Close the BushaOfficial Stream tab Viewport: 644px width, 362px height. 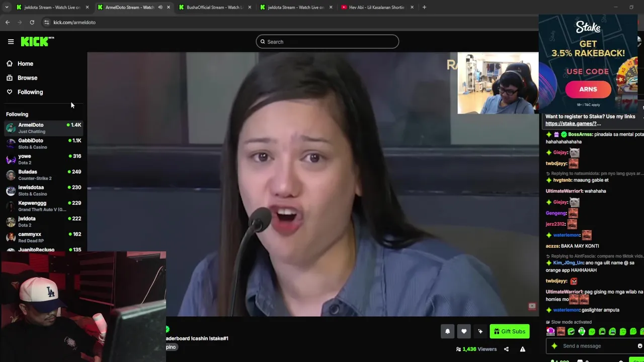[x=250, y=7]
